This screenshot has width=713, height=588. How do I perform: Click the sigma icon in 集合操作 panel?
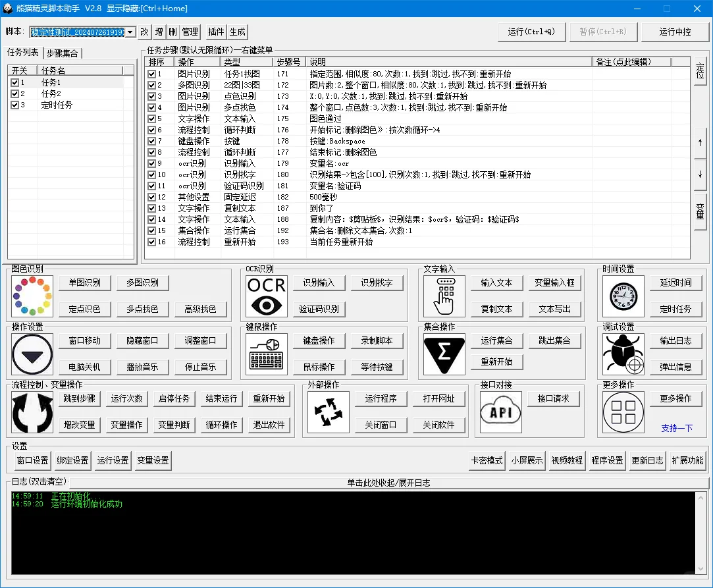pos(444,356)
